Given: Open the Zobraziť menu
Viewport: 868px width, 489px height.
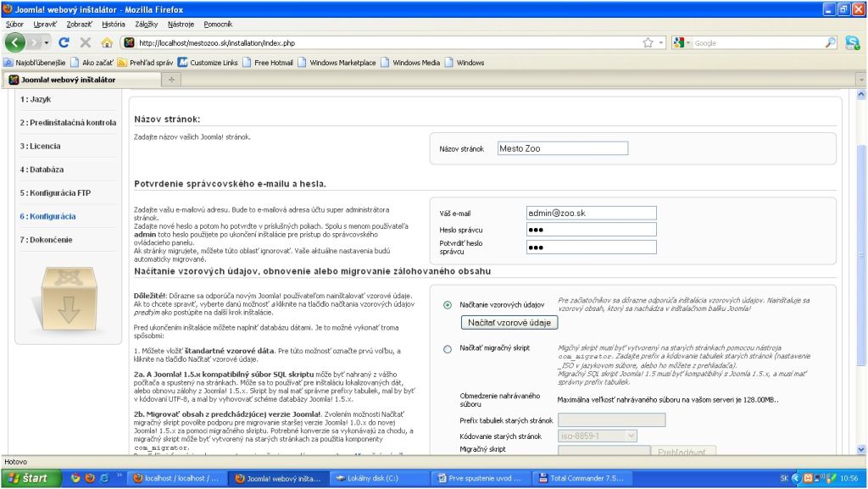Looking at the screenshot, I should point(79,25).
